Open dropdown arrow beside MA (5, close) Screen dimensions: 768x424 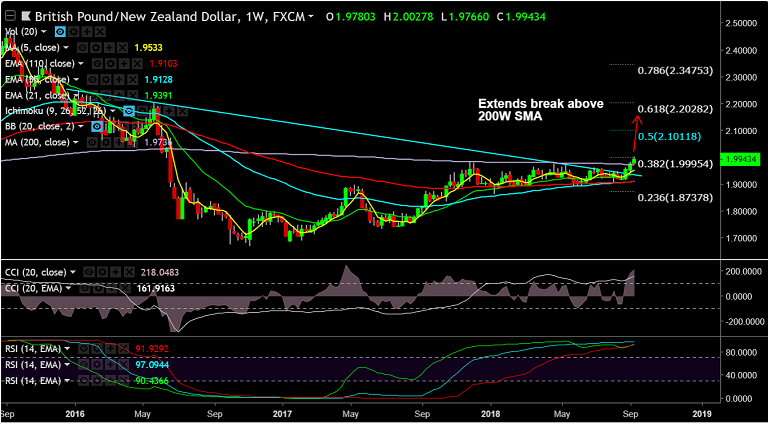tap(66, 47)
